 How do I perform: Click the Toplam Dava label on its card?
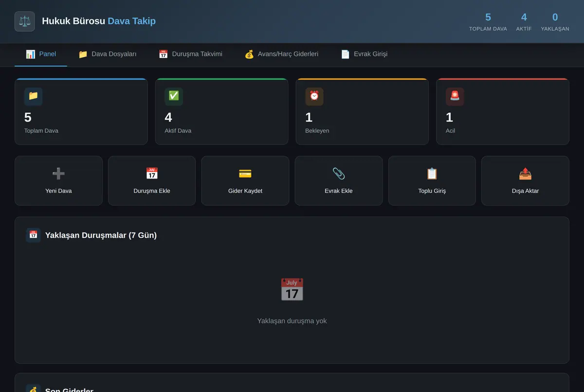pyautogui.click(x=41, y=131)
